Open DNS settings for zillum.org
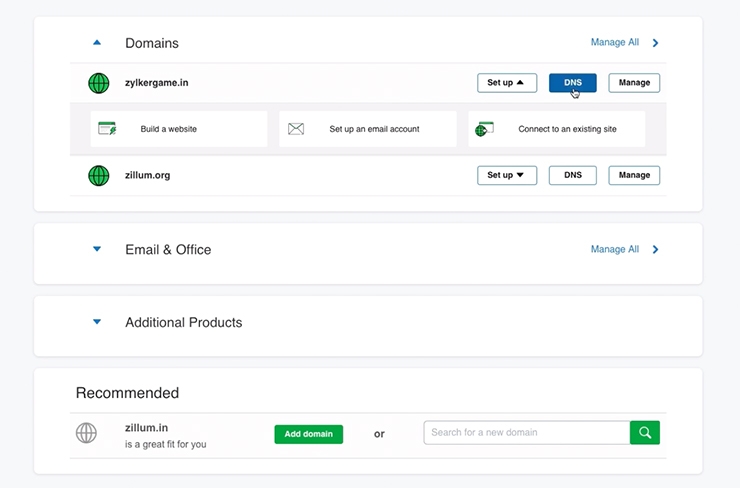This screenshot has height=488, width=740. (572, 176)
